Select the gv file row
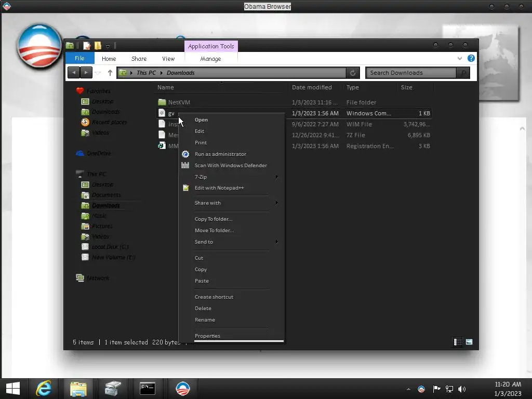 tap(294, 113)
